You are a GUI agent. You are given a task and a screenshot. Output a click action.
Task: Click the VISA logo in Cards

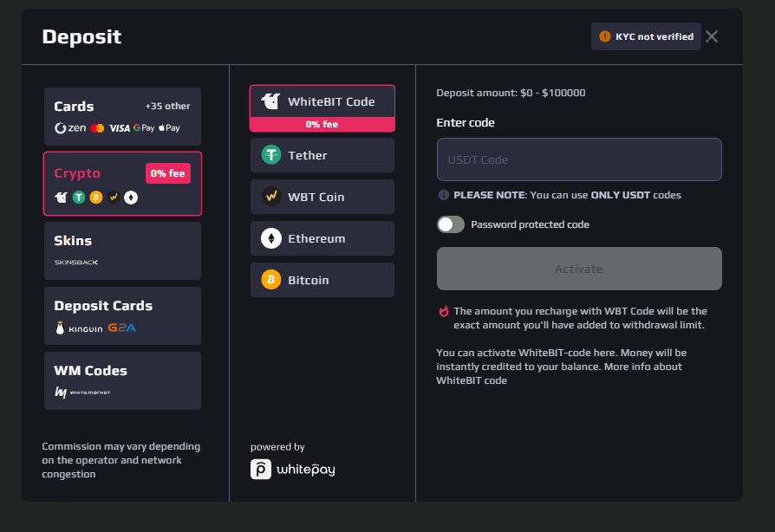(119, 128)
